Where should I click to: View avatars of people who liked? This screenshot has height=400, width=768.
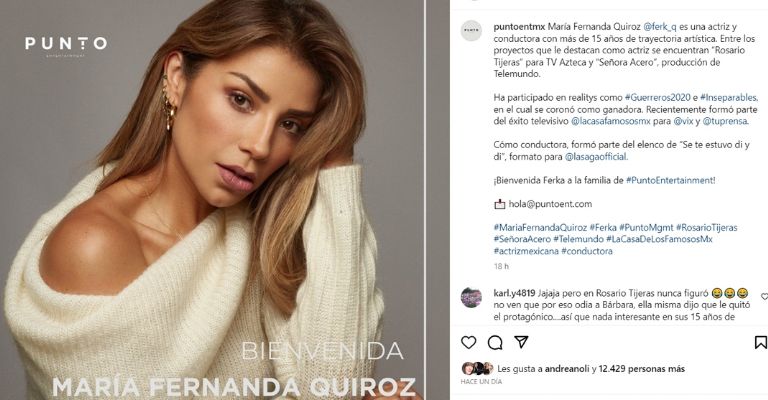coord(478,368)
